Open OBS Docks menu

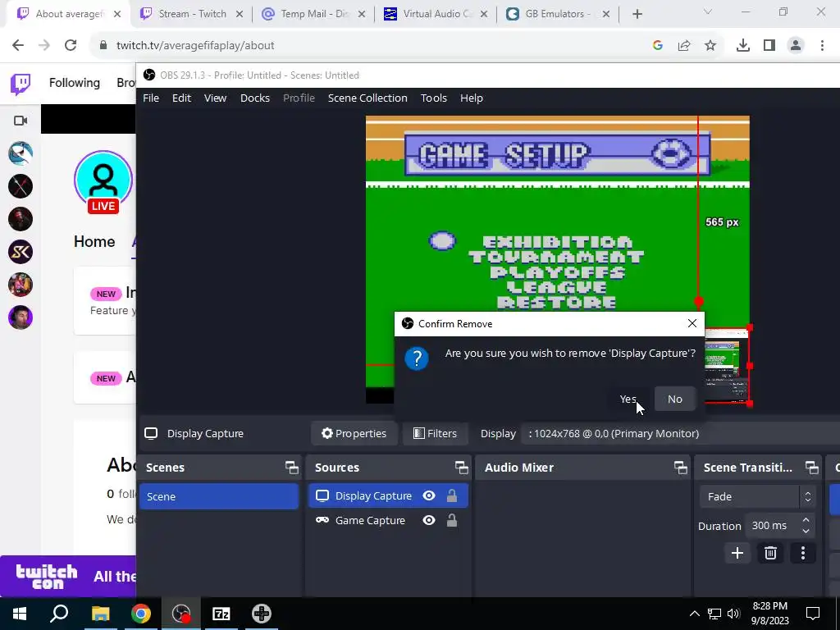pos(255,98)
